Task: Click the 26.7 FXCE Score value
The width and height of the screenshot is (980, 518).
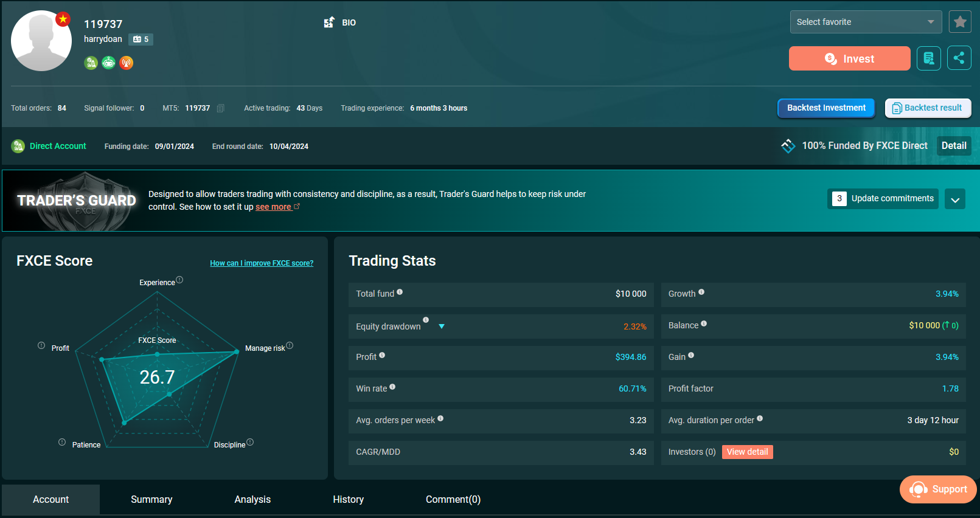Action: pyautogui.click(x=157, y=378)
